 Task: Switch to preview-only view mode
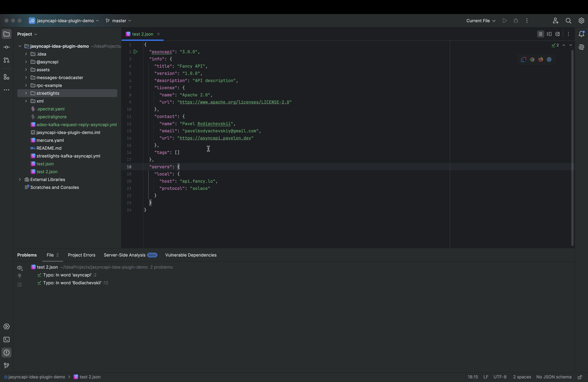coord(558,34)
